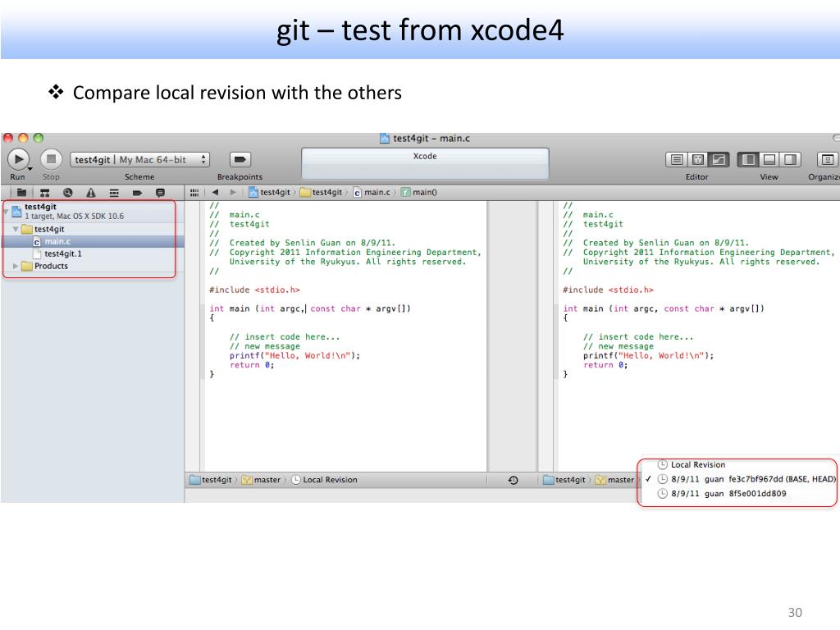Switch to the Standard editor

[677, 160]
